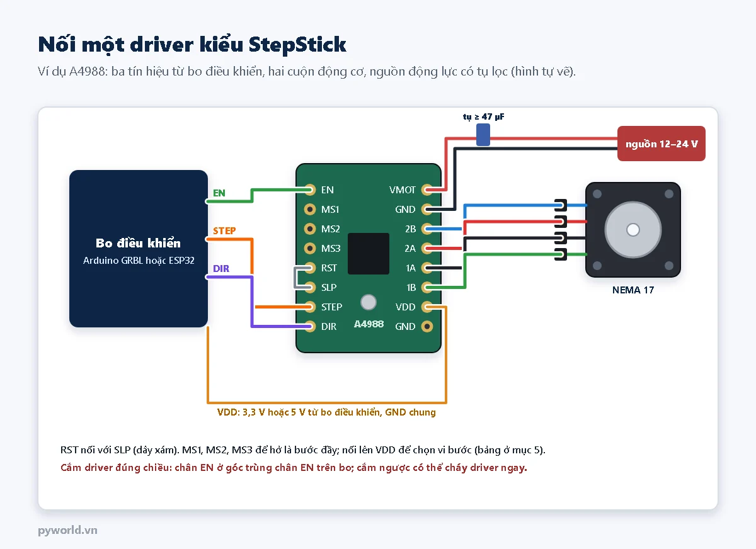Click the blue capacitor on the red power wire

483,135
